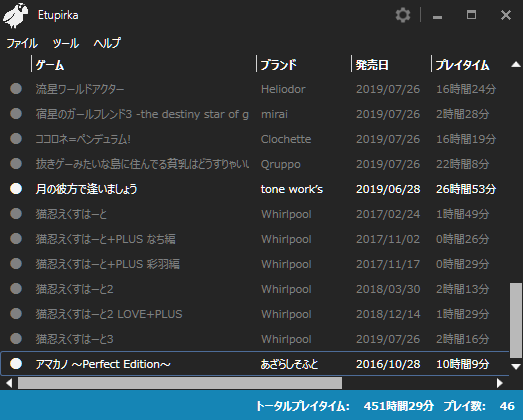This screenshot has height=420, width=523.
Task: Click horizontal scrollbar left arrow
Action: pos(9,383)
